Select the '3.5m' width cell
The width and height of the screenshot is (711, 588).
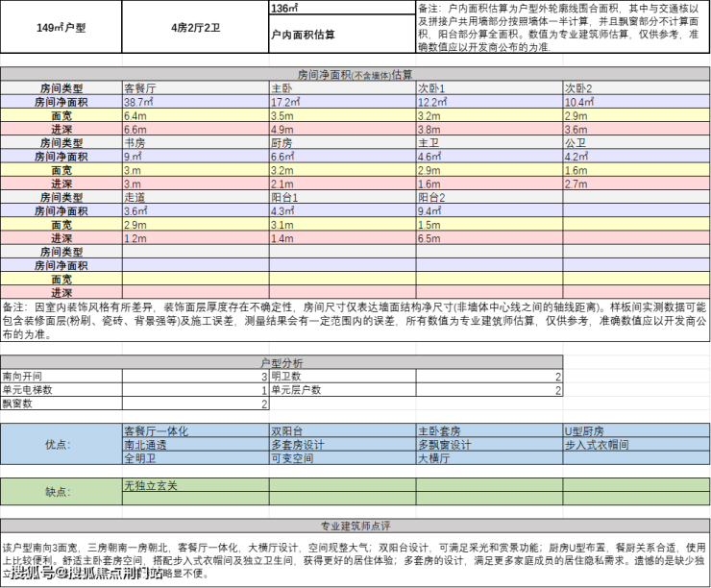343,115
